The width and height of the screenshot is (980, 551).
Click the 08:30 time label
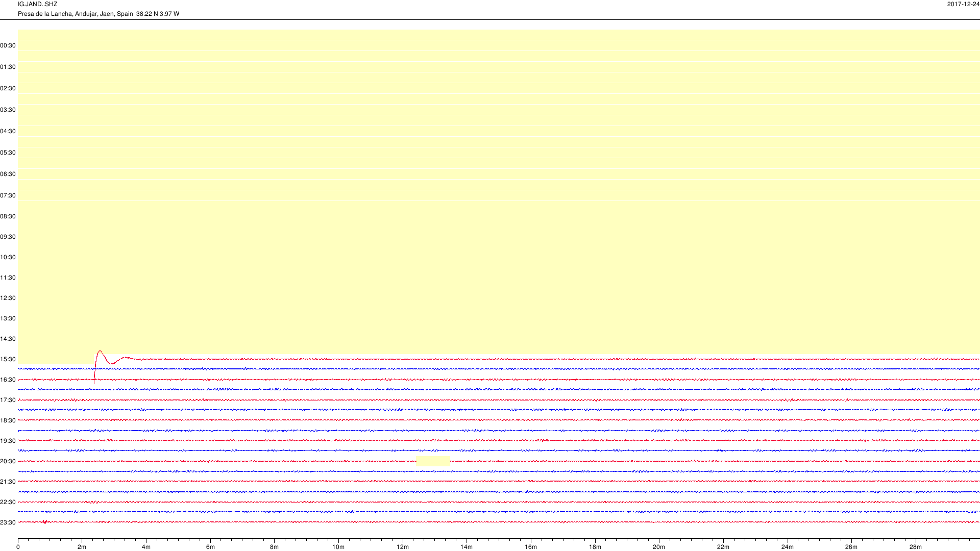click(x=8, y=216)
